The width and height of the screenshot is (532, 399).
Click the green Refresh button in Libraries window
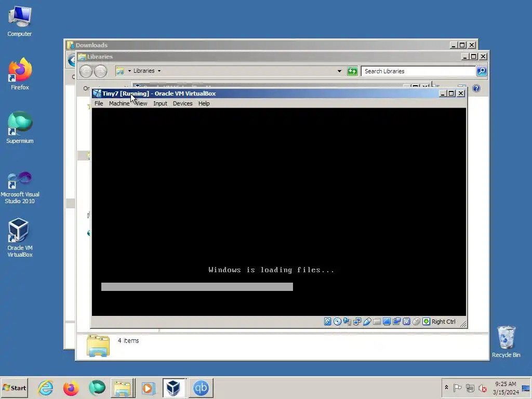click(353, 71)
